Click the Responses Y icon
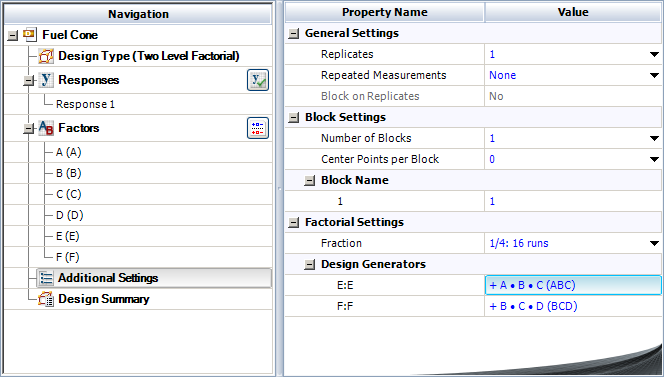664x377 pixels. click(x=46, y=80)
